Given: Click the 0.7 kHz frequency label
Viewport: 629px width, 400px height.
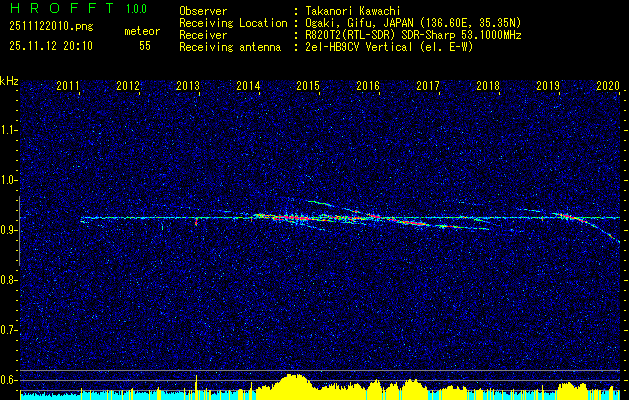Looking at the screenshot, I should point(9,330).
